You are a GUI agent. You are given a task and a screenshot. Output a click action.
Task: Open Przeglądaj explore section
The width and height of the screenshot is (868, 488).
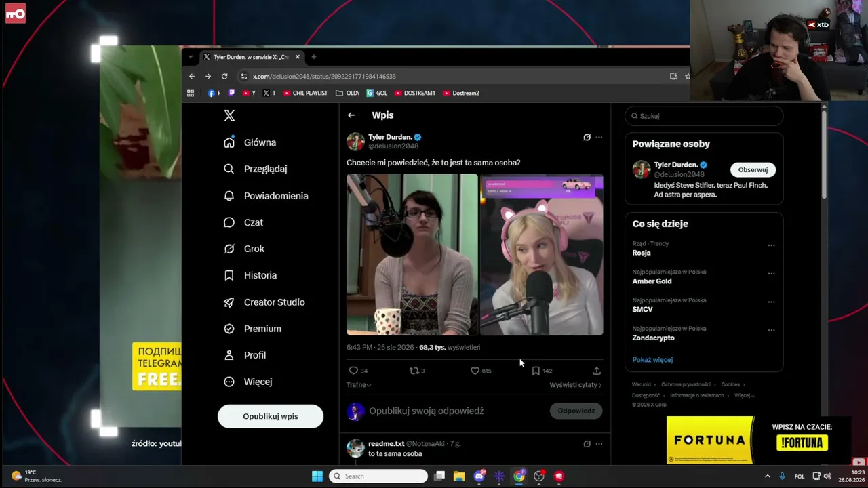[x=256, y=169]
